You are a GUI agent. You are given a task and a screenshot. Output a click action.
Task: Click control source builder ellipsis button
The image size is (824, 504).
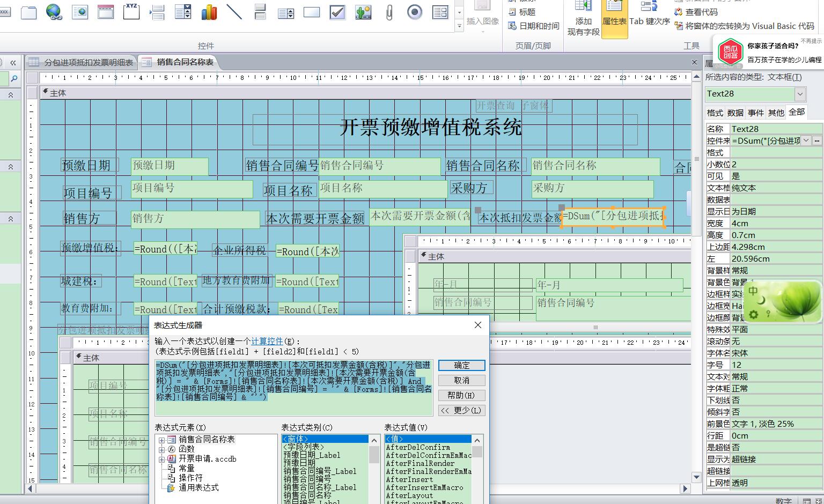[817, 140]
